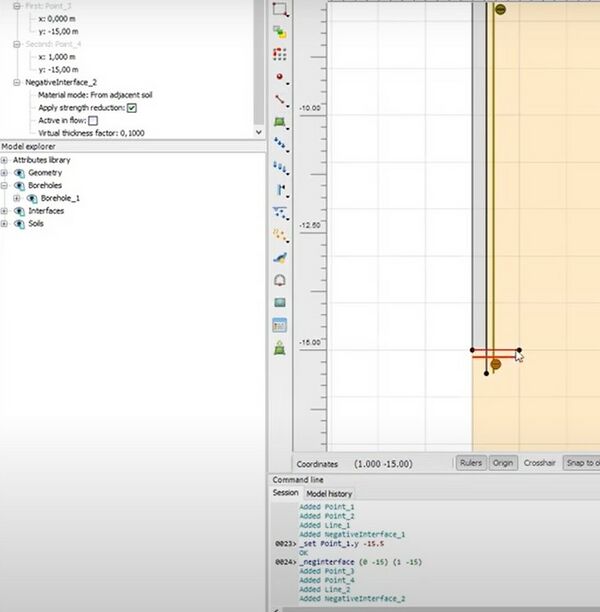
Task: Collapse the Boreholes tree node
Action: (5, 186)
